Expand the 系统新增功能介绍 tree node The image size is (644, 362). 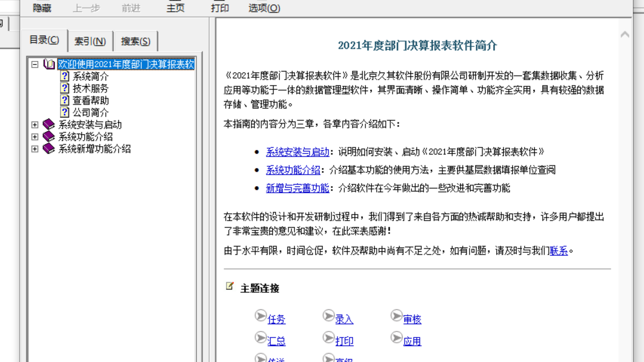coord(35,149)
